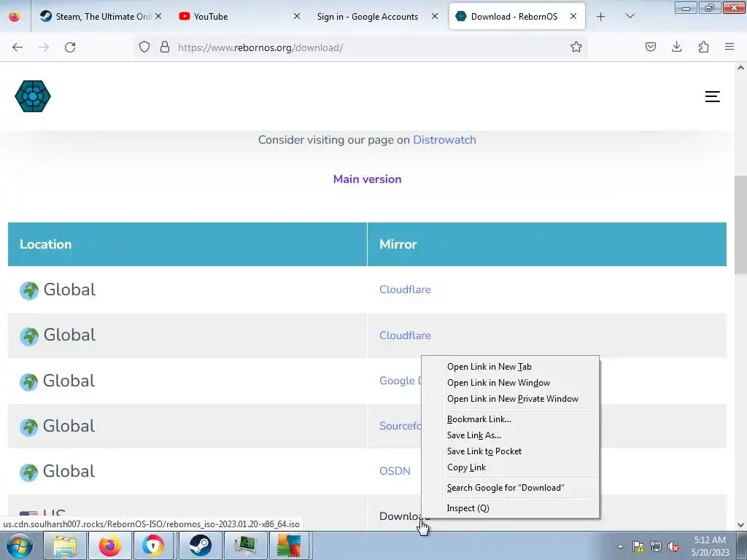747x560 pixels.
Task: Click the Location column header
Action: pos(187,244)
